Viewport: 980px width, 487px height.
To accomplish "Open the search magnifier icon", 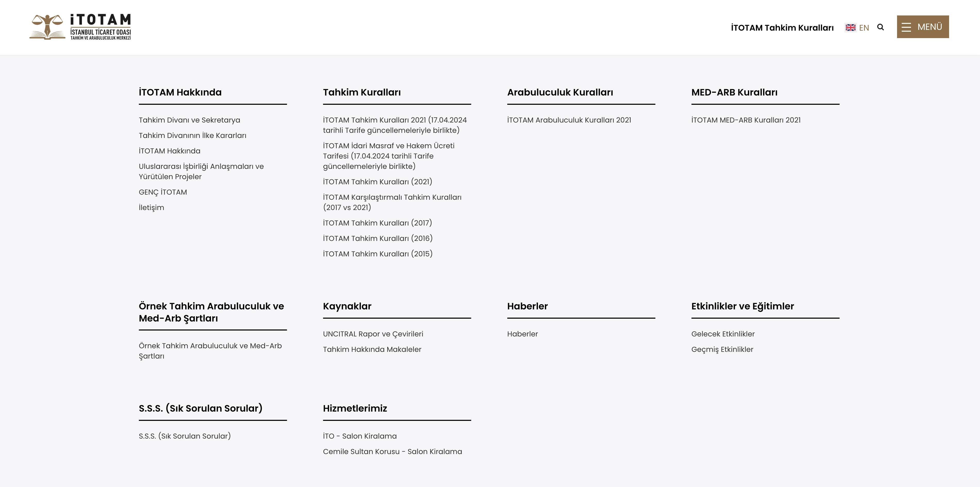I will (880, 27).
